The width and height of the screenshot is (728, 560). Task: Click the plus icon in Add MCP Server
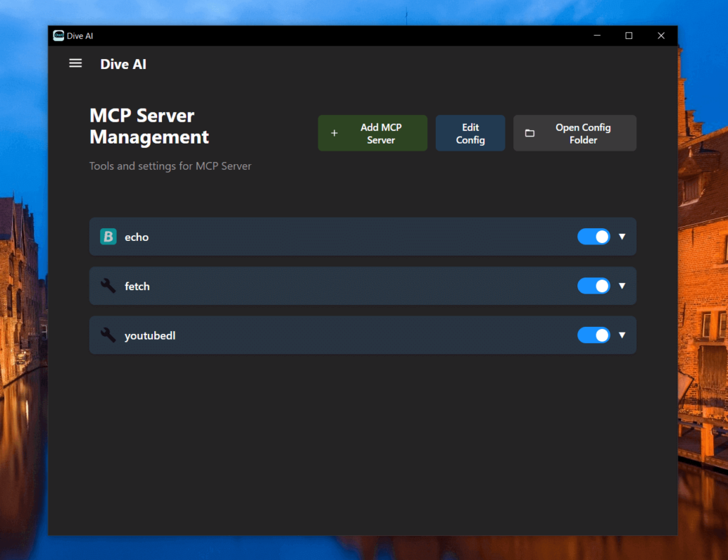pyautogui.click(x=334, y=133)
